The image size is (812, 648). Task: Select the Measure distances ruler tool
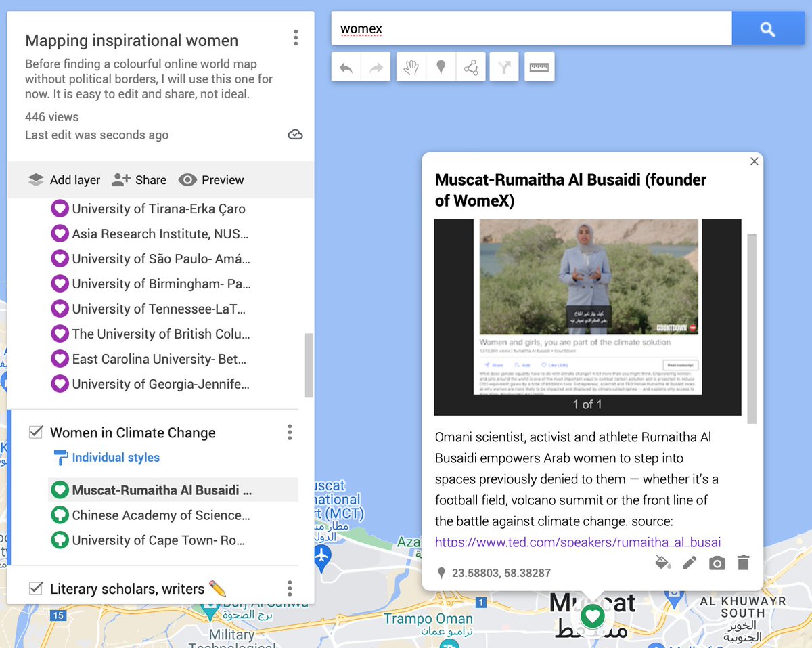tap(539, 67)
